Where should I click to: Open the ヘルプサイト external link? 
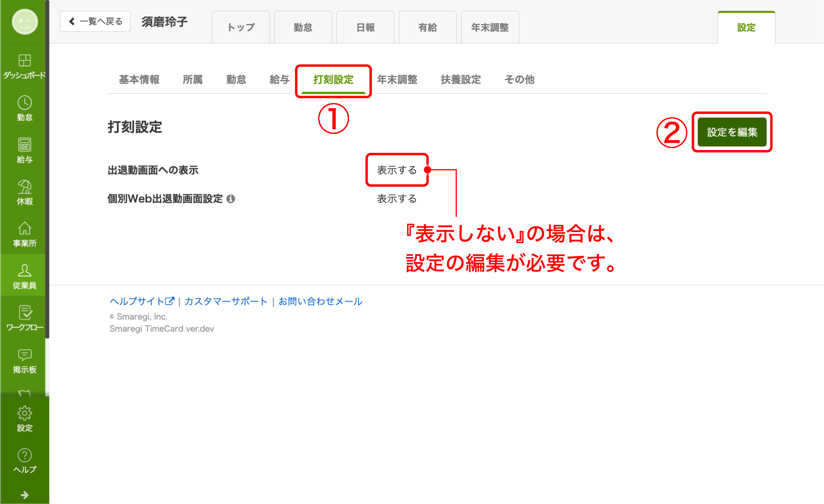click(141, 301)
